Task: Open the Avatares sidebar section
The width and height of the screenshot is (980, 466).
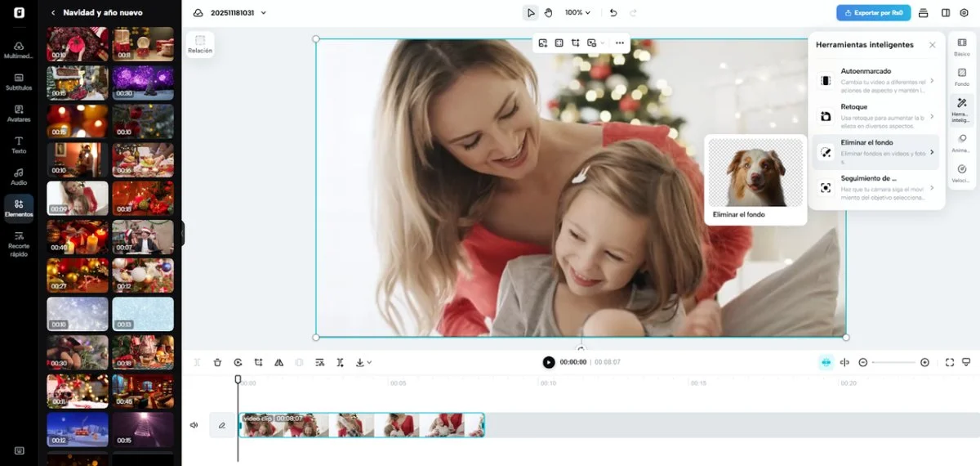Action: tap(19, 113)
